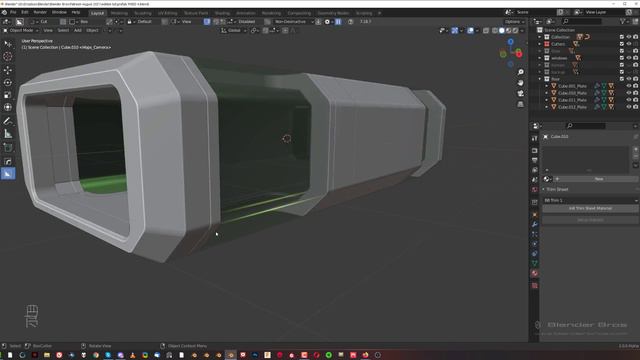Select the Move tool in left toolbar
640x360 pixels.
[x=8, y=70]
